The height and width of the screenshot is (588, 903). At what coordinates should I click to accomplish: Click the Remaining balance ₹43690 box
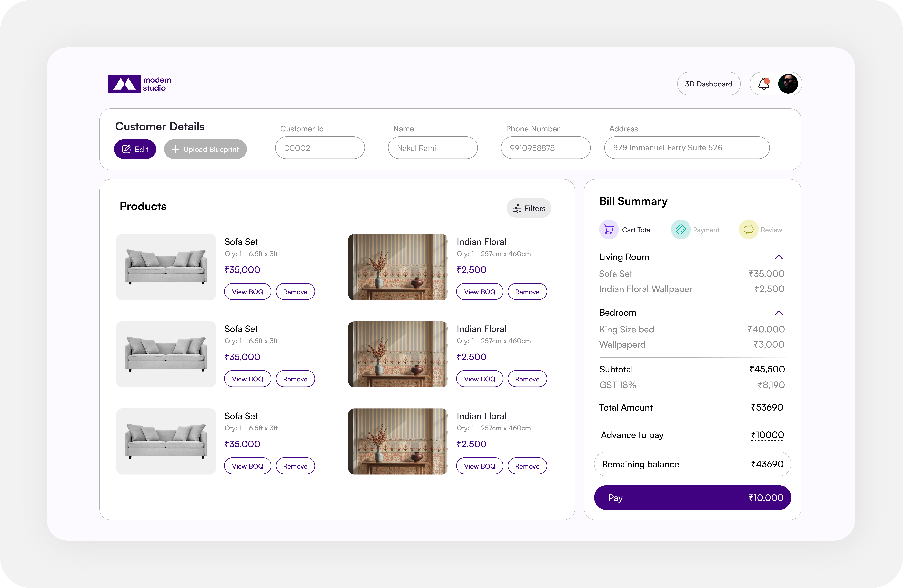692,464
